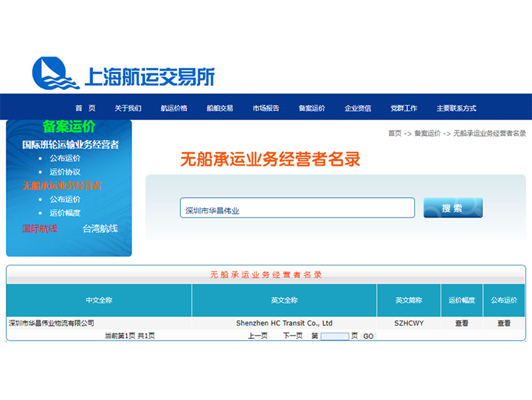Open the 首页 navigation menu item
This screenshot has width=532, height=400.
[x=85, y=108]
